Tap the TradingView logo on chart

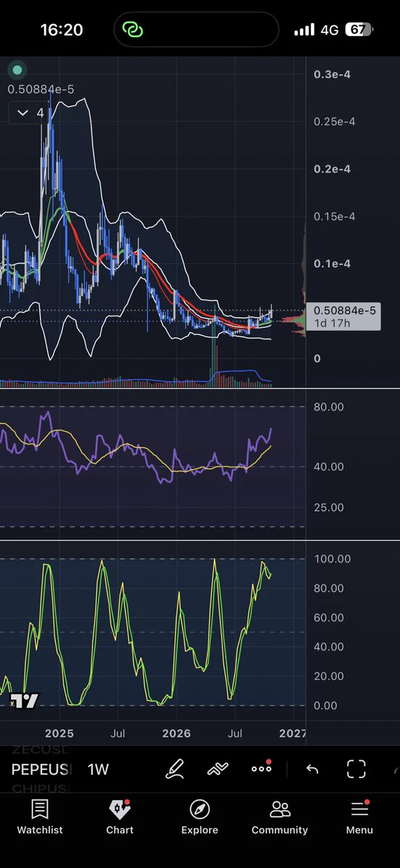point(25,700)
